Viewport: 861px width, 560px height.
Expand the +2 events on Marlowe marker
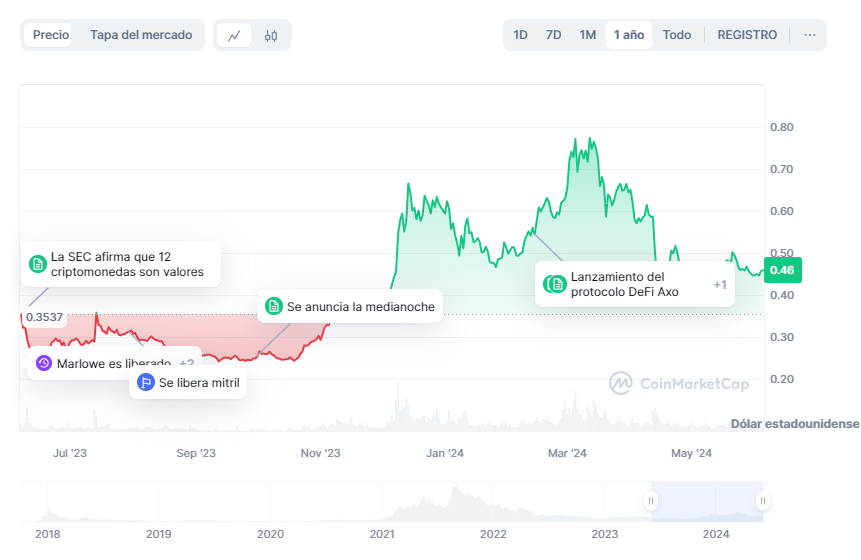click(x=187, y=363)
